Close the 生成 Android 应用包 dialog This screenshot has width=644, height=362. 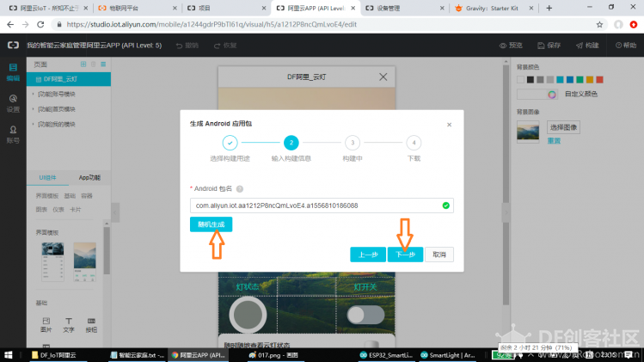(x=449, y=125)
